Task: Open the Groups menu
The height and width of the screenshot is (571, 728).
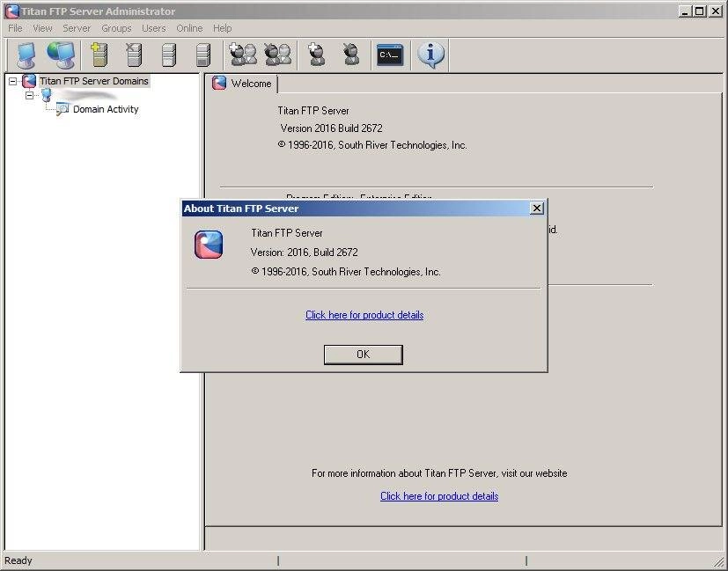Action: tap(116, 28)
